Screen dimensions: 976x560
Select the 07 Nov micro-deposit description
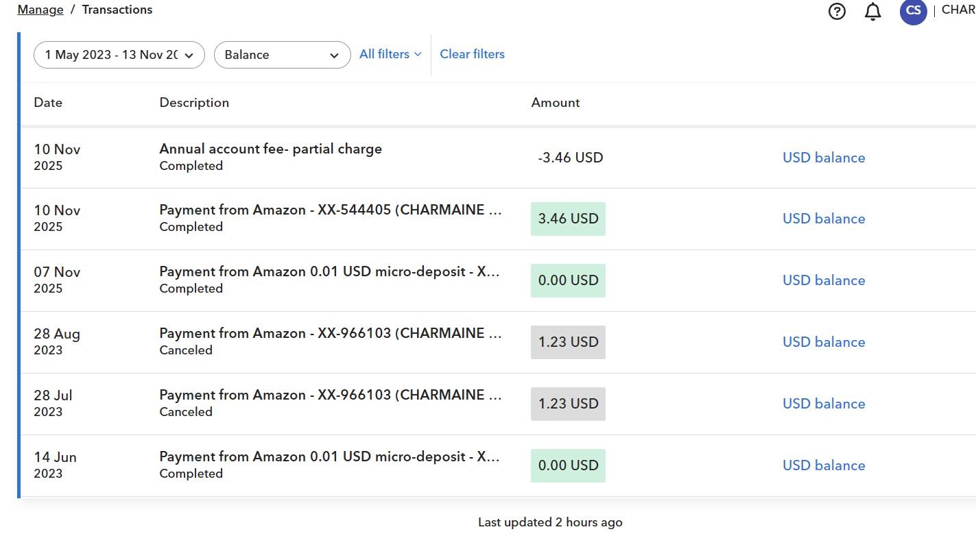330,271
